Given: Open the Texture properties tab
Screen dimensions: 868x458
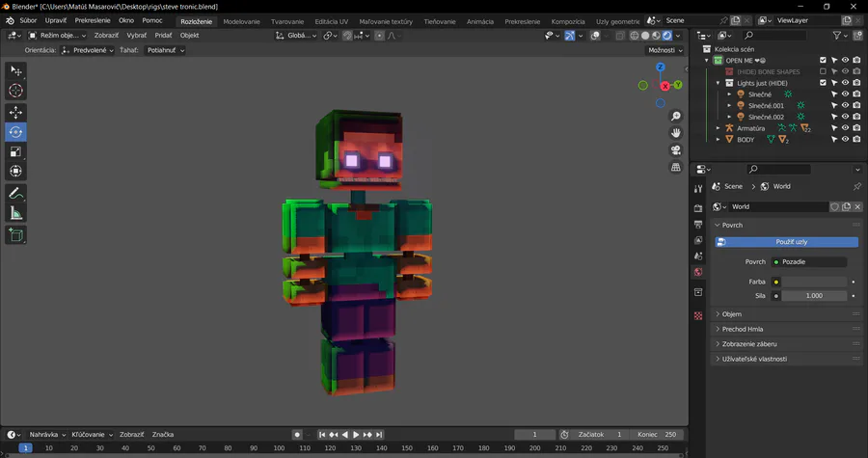Looking at the screenshot, I should 698,316.
